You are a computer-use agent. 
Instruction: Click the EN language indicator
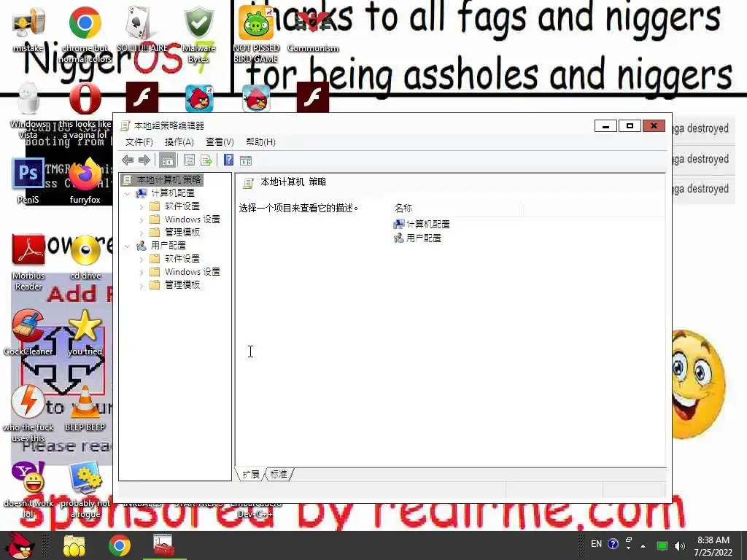click(x=597, y=544)
